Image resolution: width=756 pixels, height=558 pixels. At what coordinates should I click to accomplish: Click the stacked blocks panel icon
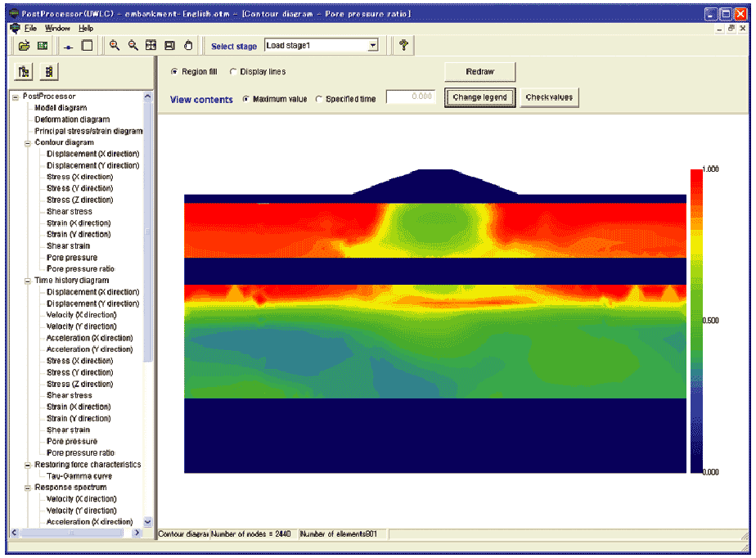coord(49,72)
